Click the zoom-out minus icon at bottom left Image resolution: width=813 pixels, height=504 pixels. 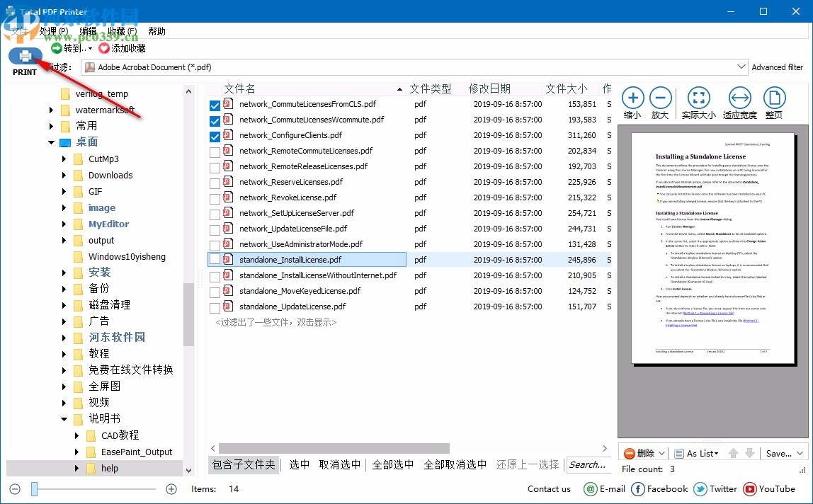click(15, 489)
